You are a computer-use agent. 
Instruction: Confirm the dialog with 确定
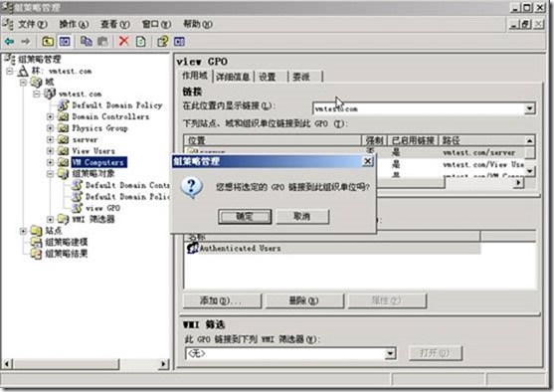pyautogui.click(x=245, y=216)
